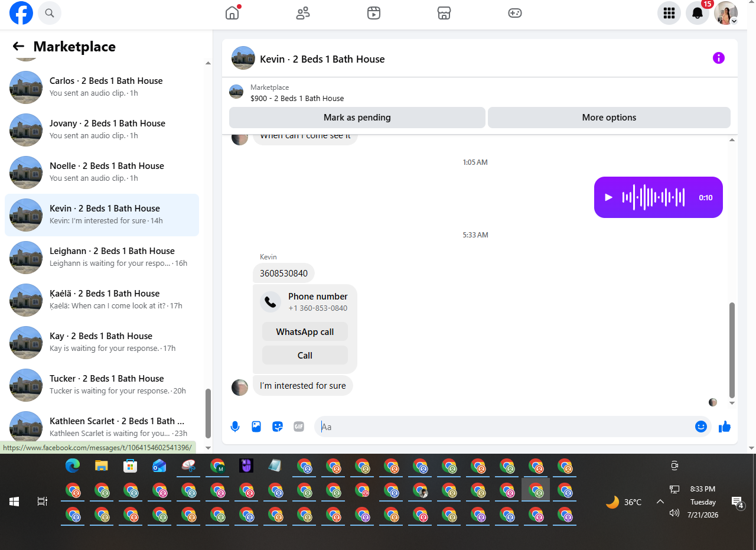Open the conversation with Noelle
This screenshot has width=756, height=550.
(x=102, y=173)
